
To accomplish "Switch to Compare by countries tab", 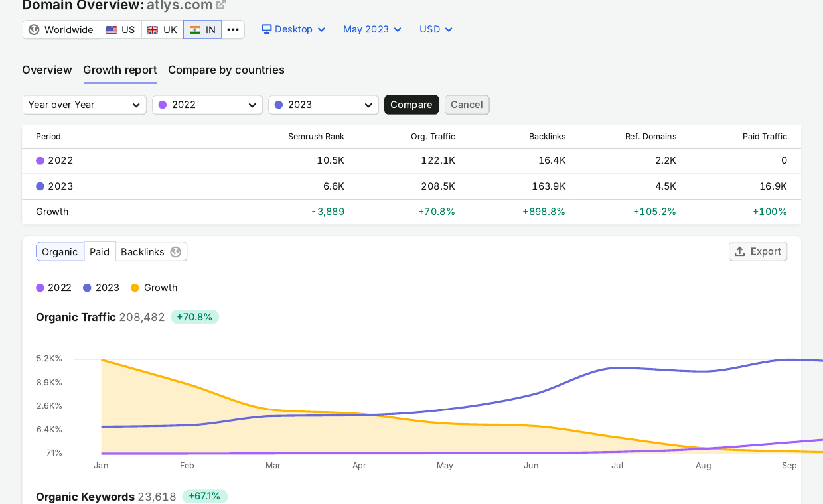I will 226,70.
